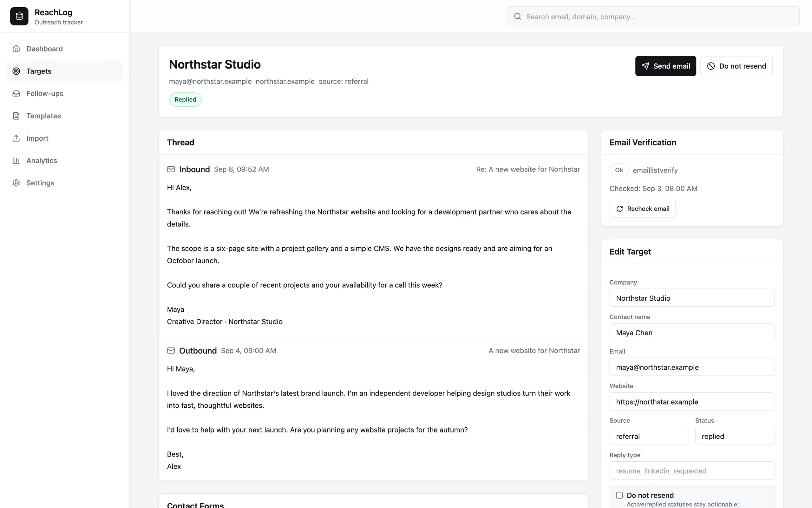Click the Thread section heading

click(x=180, y=143)
